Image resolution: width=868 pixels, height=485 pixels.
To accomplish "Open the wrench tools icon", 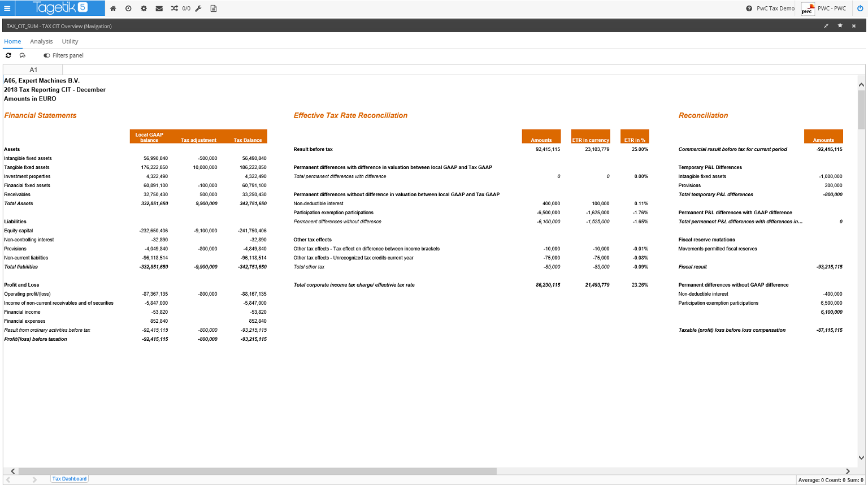I will [198, 8].
